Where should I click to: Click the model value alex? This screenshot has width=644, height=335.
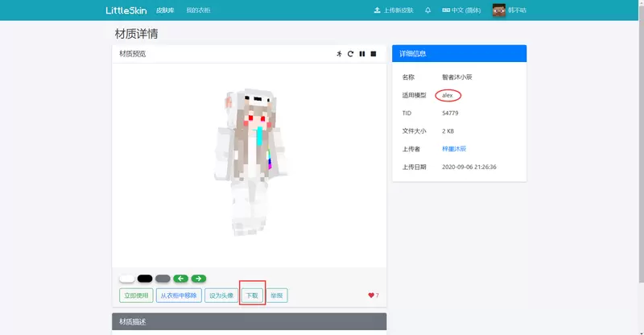(x=448, y=95)
